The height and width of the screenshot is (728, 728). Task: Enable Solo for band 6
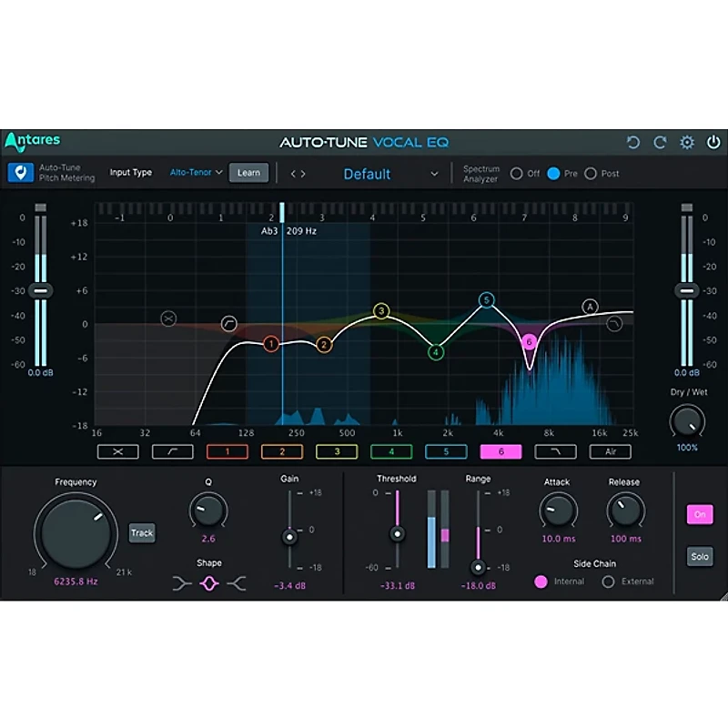[x=699, y=556]
